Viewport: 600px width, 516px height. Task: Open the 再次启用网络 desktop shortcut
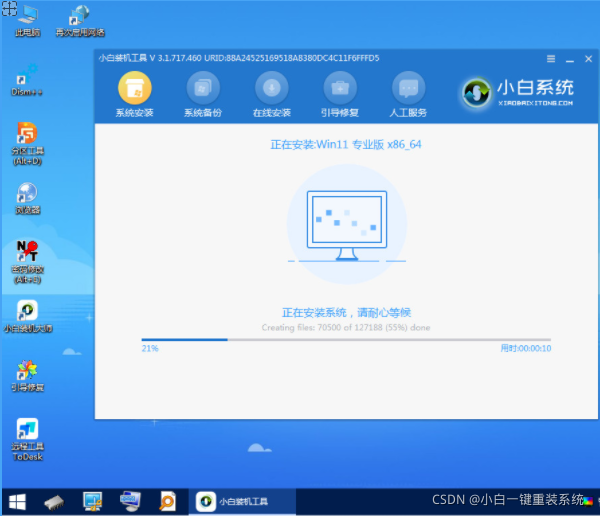[x=80, y=21]
